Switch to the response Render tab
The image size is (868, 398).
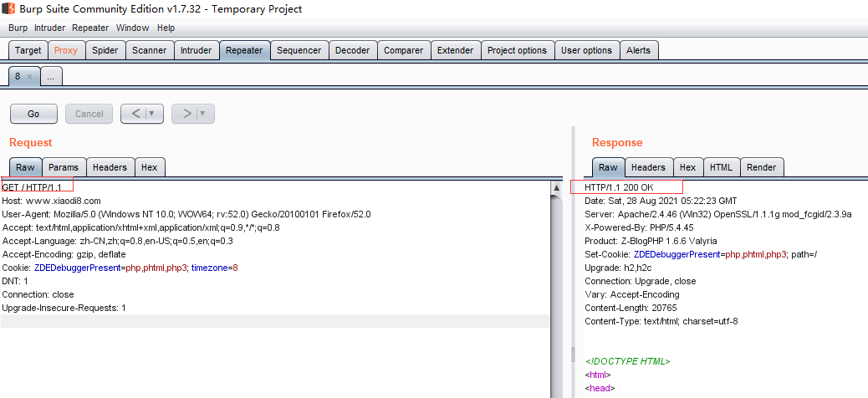(x=762, y=167)
